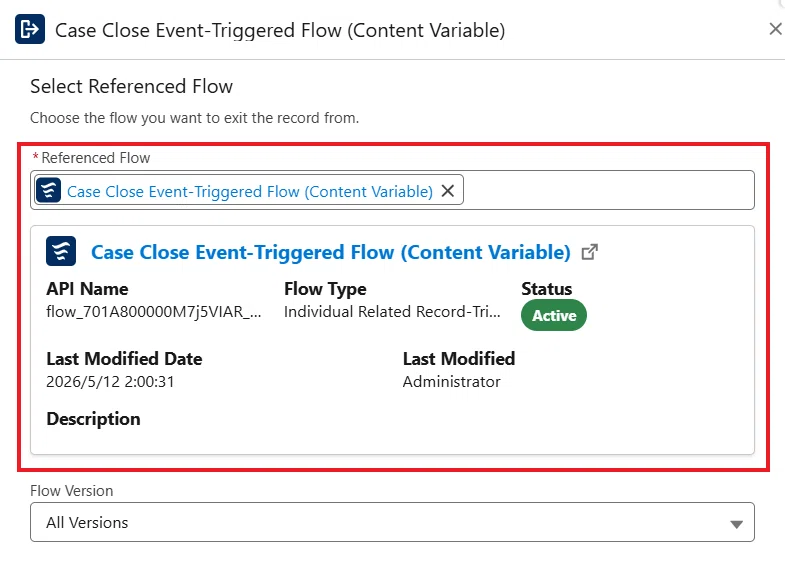Click the Description field label
Screen dimensions: 785x578
pos(94,419)
